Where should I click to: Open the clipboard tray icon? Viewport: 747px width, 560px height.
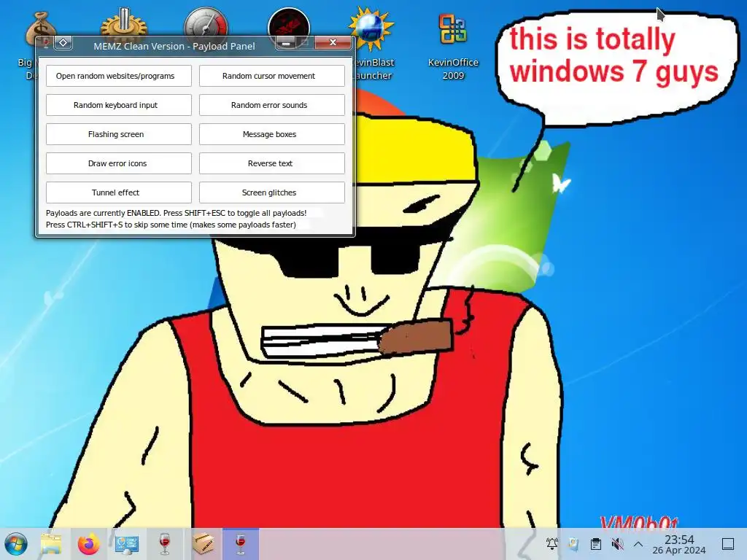point(595,544)
